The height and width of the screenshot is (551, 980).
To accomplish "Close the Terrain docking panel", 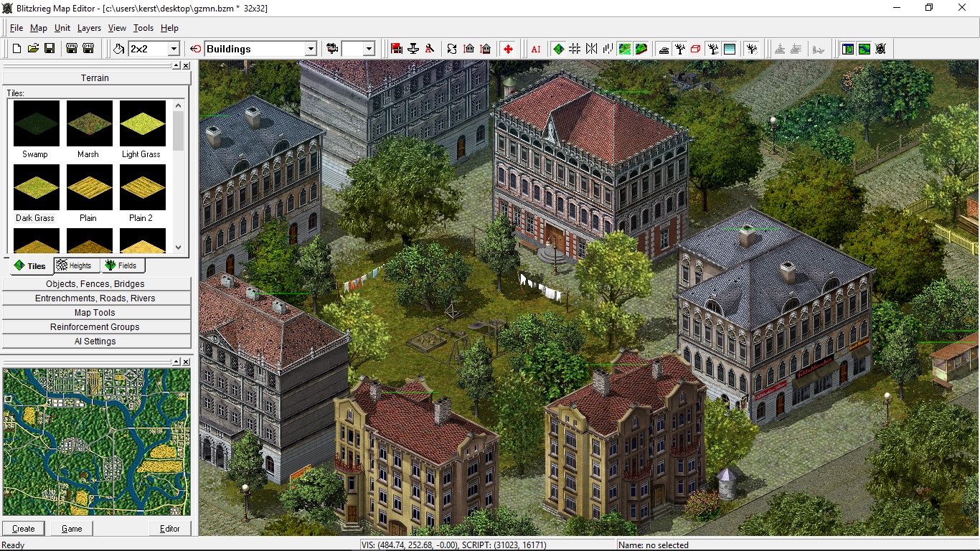I will click(186, 65).
